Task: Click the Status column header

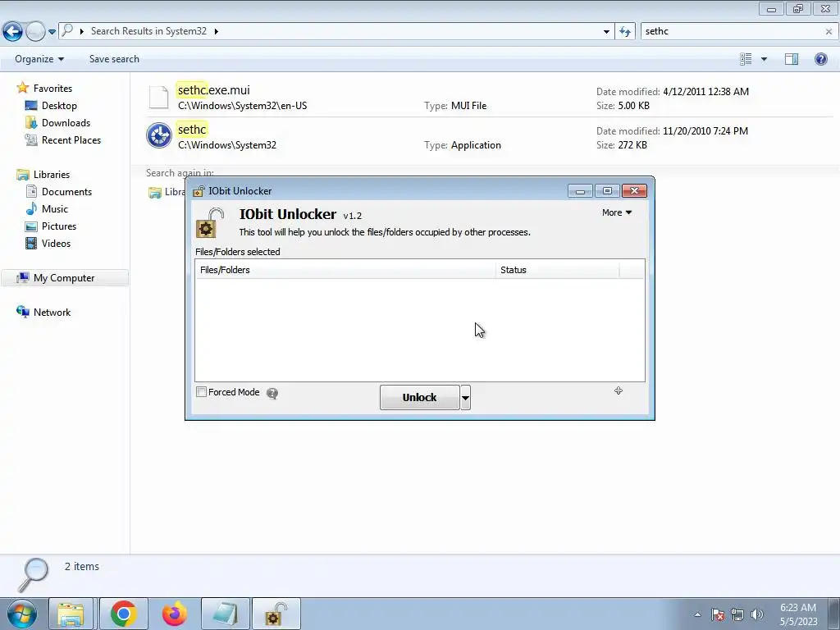Action: (x=557, y=270)
